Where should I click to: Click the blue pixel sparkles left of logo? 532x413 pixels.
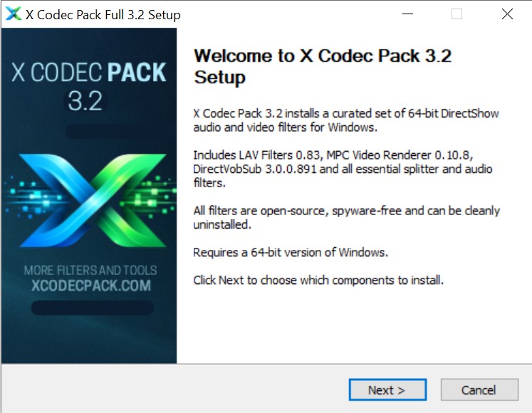tap(34, 199)
